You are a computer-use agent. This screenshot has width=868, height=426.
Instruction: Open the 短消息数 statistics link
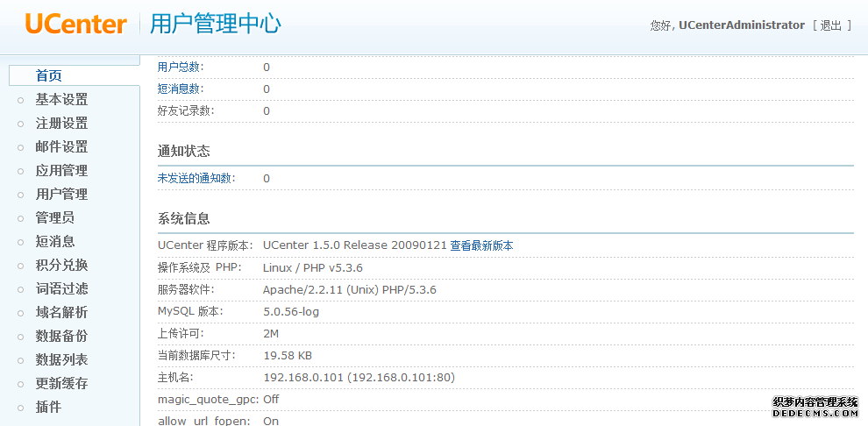[181, 89]
